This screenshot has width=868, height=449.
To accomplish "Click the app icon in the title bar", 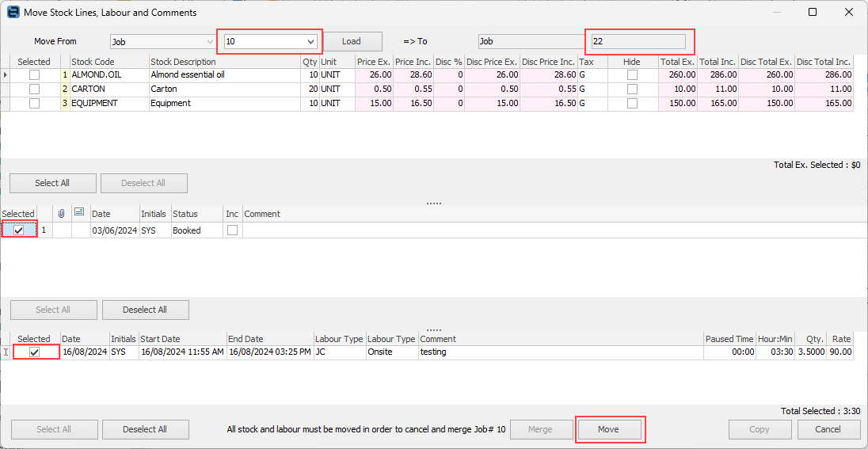I will tap(13, 12).
